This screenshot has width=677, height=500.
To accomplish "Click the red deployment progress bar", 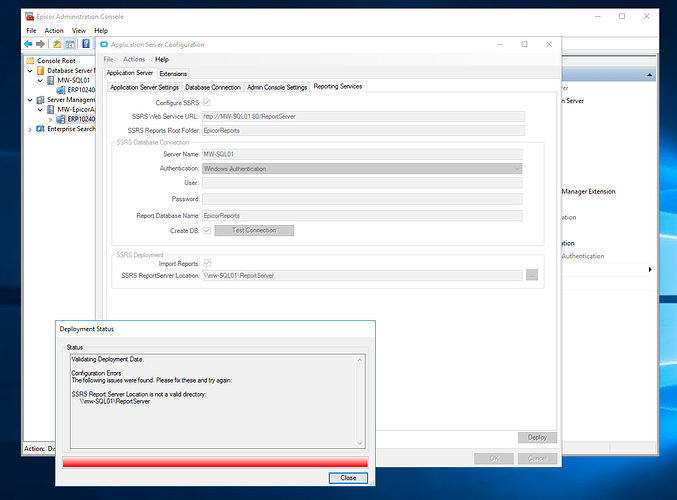I will point(215,462).
